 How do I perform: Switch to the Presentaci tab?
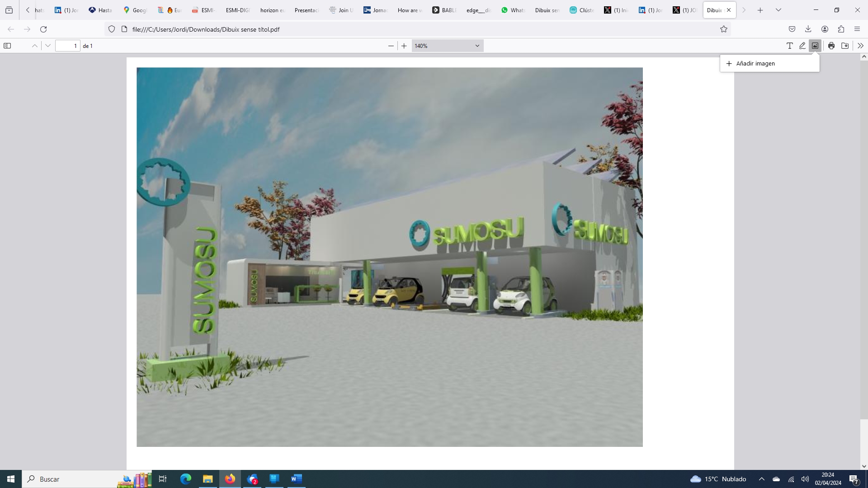306,10
